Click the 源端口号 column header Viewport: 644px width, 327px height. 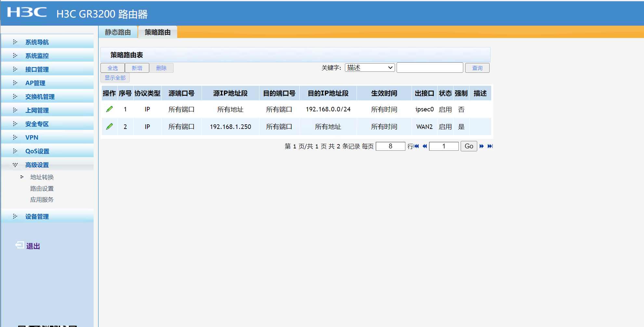[x=181, y=93]
